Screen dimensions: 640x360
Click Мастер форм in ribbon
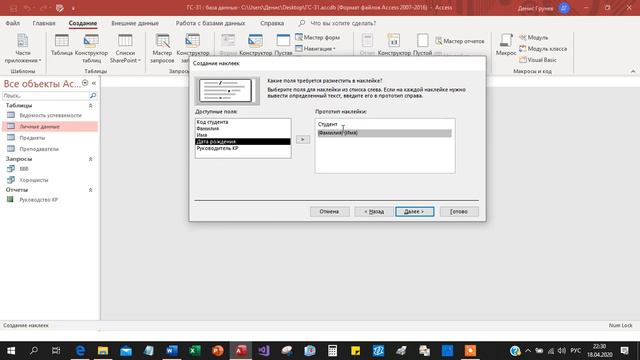pos(318,37)
